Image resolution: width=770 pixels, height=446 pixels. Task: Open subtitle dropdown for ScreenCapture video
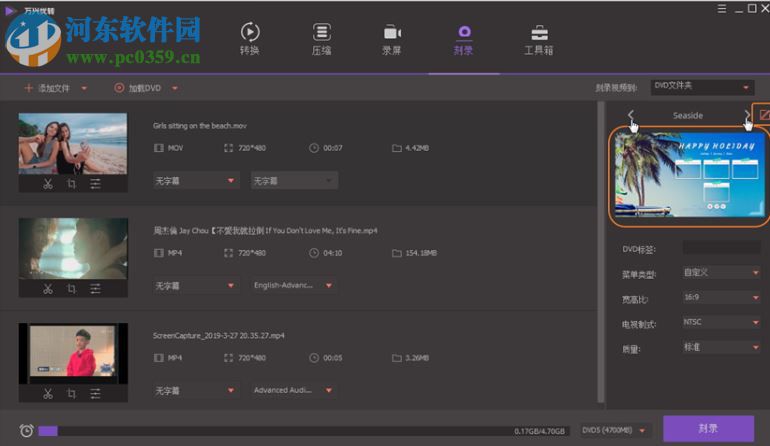pyautogui.click(x=196, y=390)
